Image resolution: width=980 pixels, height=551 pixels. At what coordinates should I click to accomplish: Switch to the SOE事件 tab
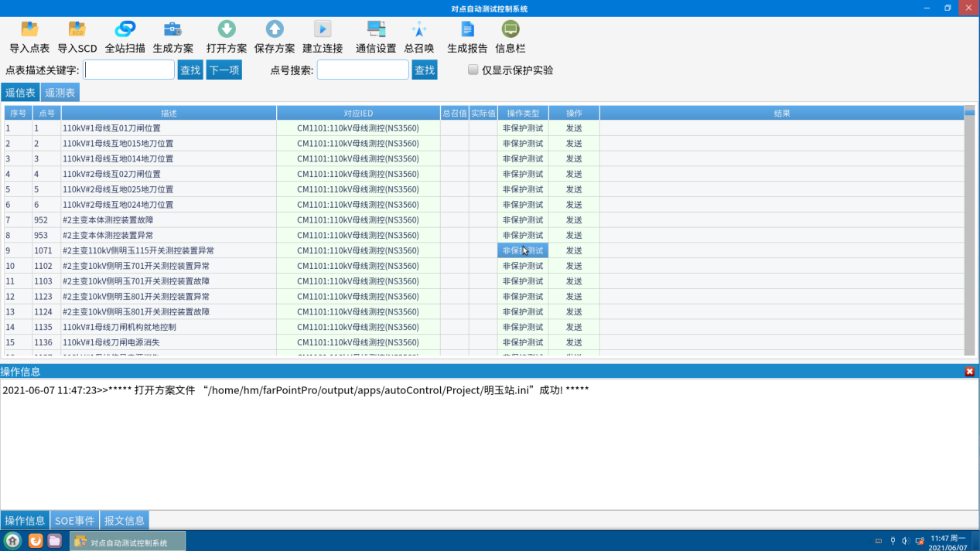tap(74, 520)
